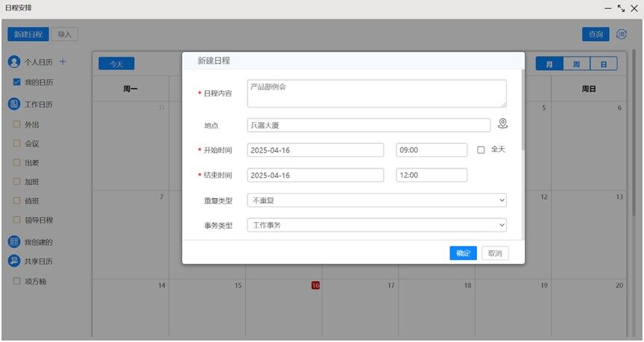Switch to the 周 week view tab

(576, 64)
